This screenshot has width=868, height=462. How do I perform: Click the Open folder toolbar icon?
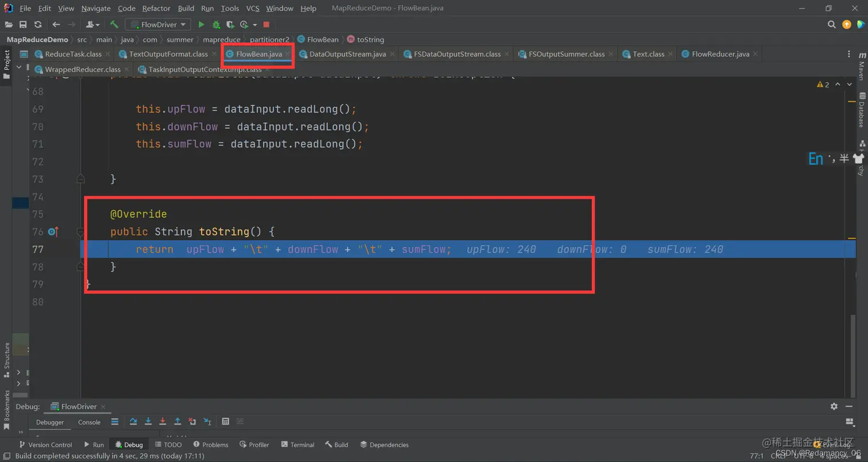[x=9, y=24]
